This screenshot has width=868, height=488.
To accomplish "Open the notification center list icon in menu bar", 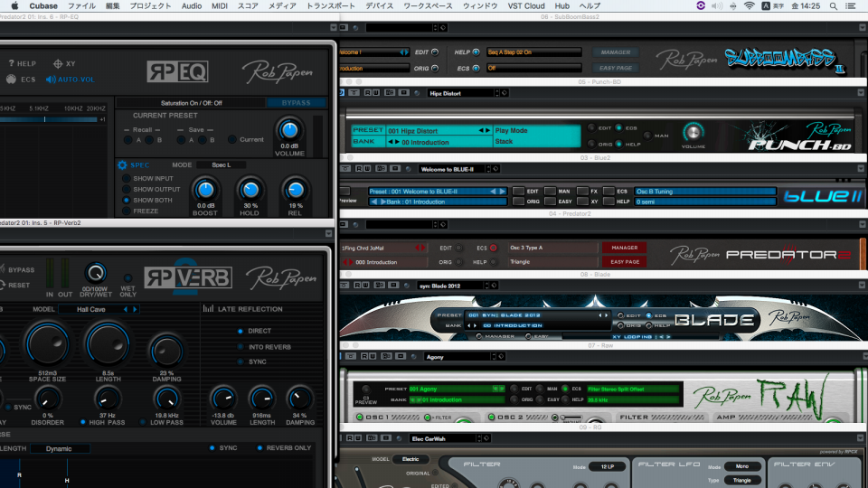I will 850,6.
